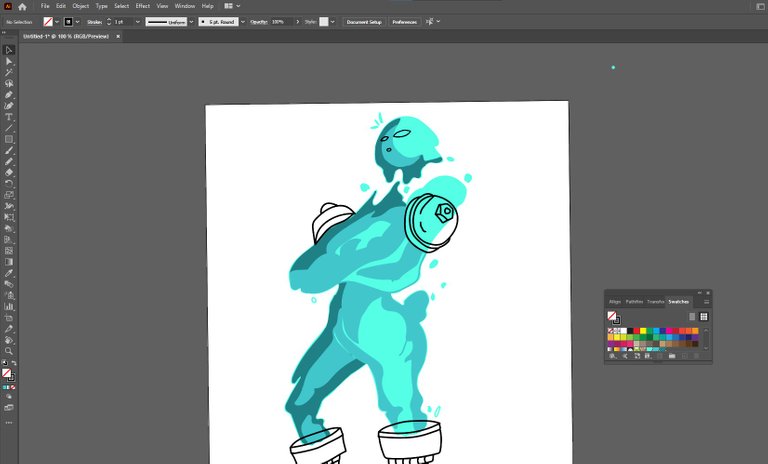768x464 pixels.
Task: Change the screen mode button
Action: tap(9, 407)
